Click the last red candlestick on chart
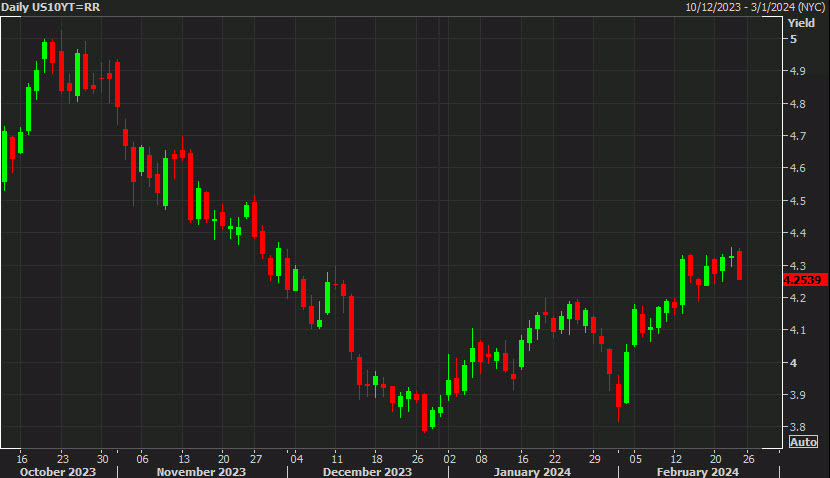 pos(740,265)
